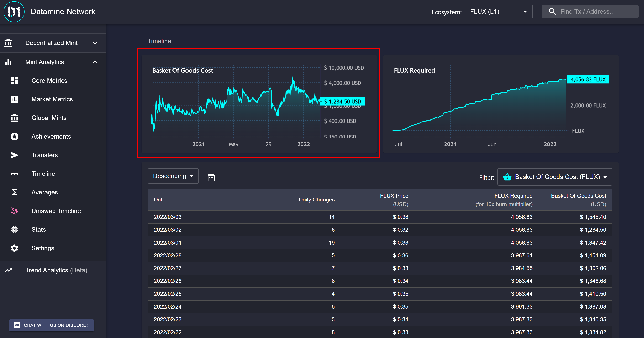
Task: Select the 2022/02/24 table row date
Action: pos(167,307)
